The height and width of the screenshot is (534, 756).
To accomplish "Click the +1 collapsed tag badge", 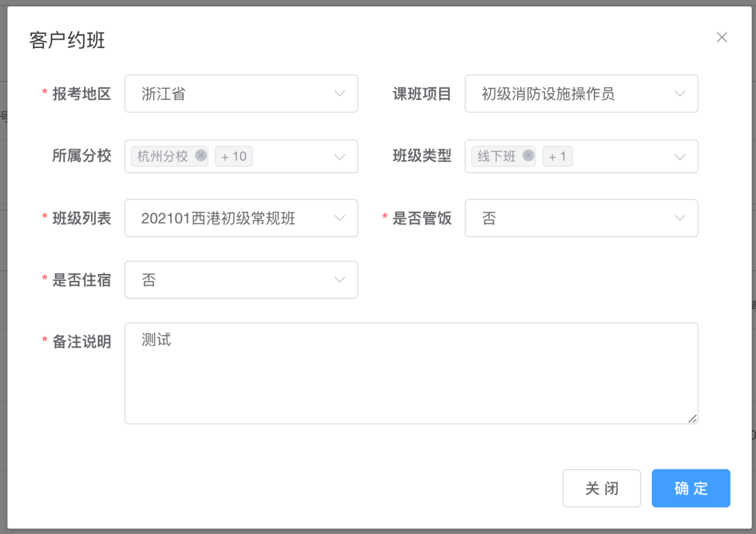I will click(x=557, y=157).
